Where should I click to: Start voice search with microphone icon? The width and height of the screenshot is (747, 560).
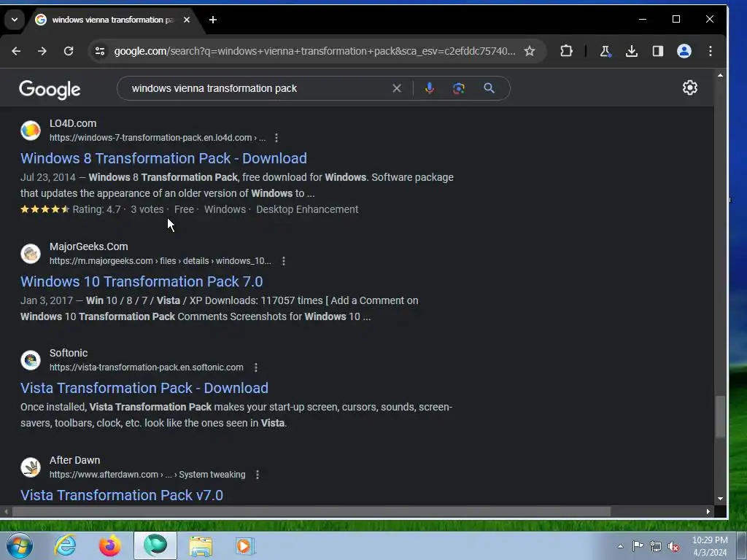(429, 88)
